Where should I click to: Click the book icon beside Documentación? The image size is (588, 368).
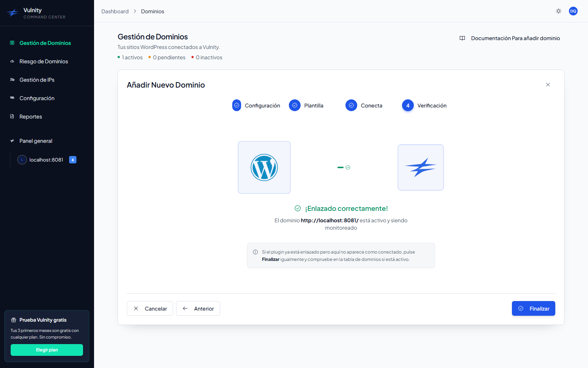pos(462,38)
